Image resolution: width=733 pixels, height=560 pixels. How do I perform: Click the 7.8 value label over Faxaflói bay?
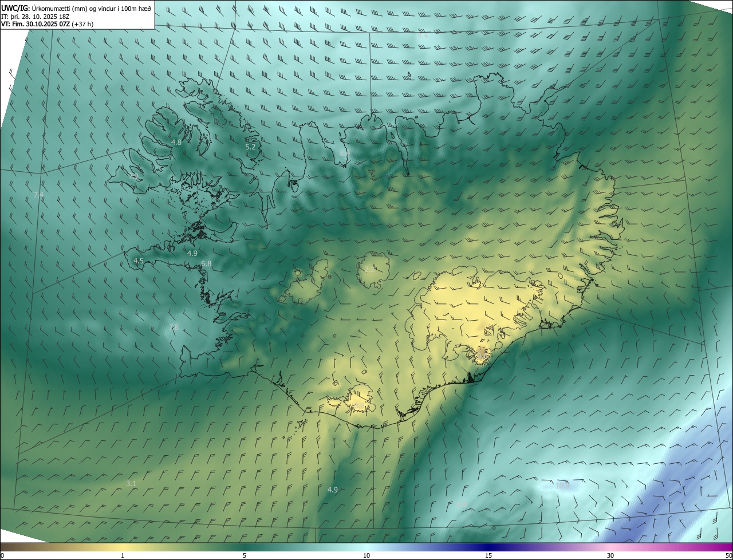(x=174, y=327)
